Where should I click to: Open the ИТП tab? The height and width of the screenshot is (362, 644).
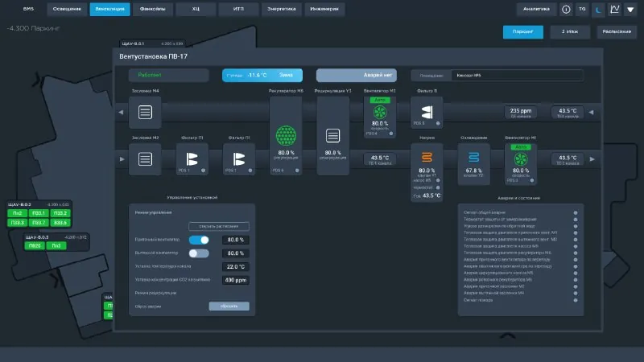click(x=238, y=9)
